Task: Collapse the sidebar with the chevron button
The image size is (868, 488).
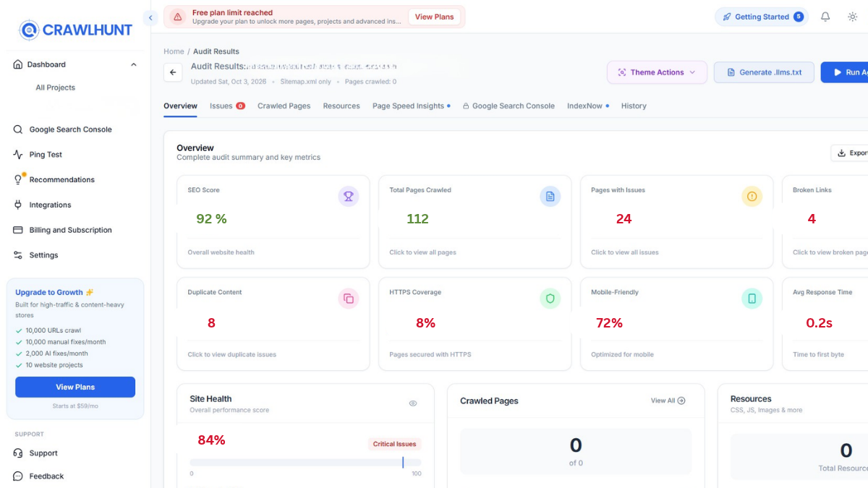Action: 150,17
